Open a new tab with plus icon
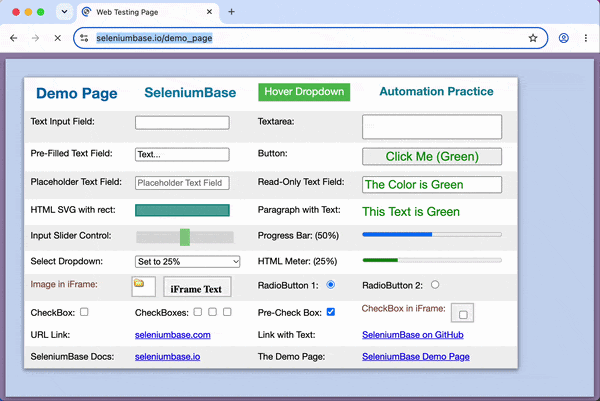The image size is (600, 401). click(x=231, y=12)
